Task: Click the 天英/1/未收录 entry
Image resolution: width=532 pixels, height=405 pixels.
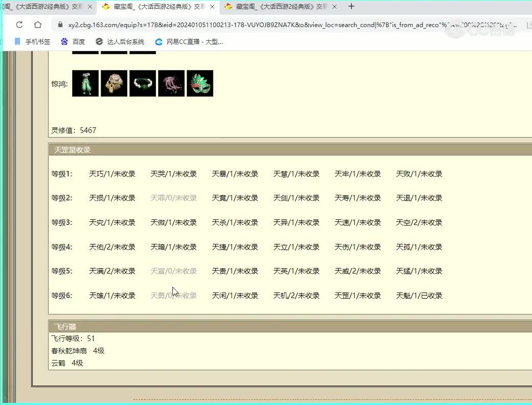Action: pos(296,271)
